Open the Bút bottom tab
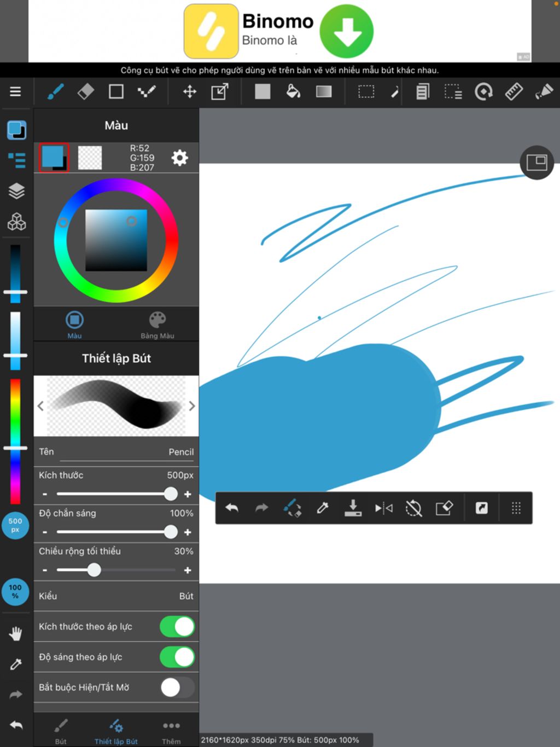 [x=61, y=731]
